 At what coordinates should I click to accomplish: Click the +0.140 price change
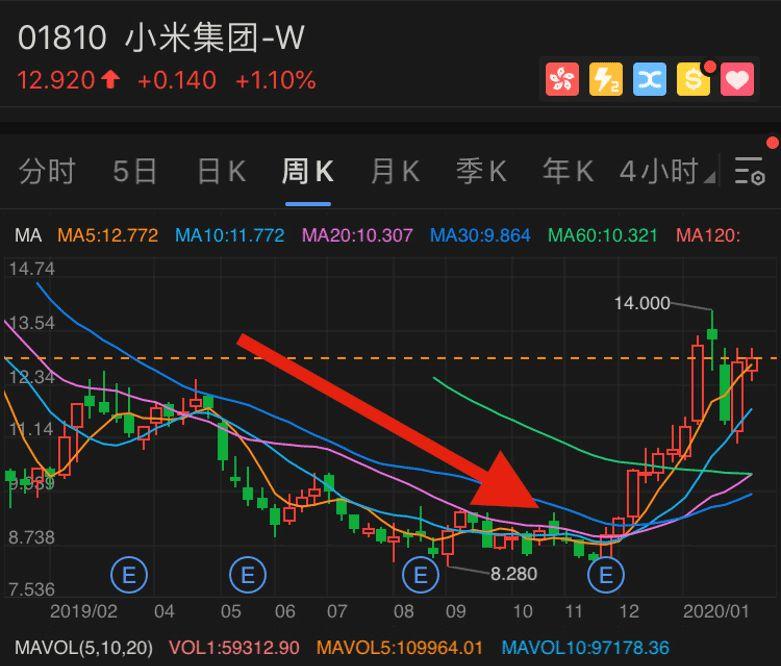pyautogui.click(x=177, y=80)
